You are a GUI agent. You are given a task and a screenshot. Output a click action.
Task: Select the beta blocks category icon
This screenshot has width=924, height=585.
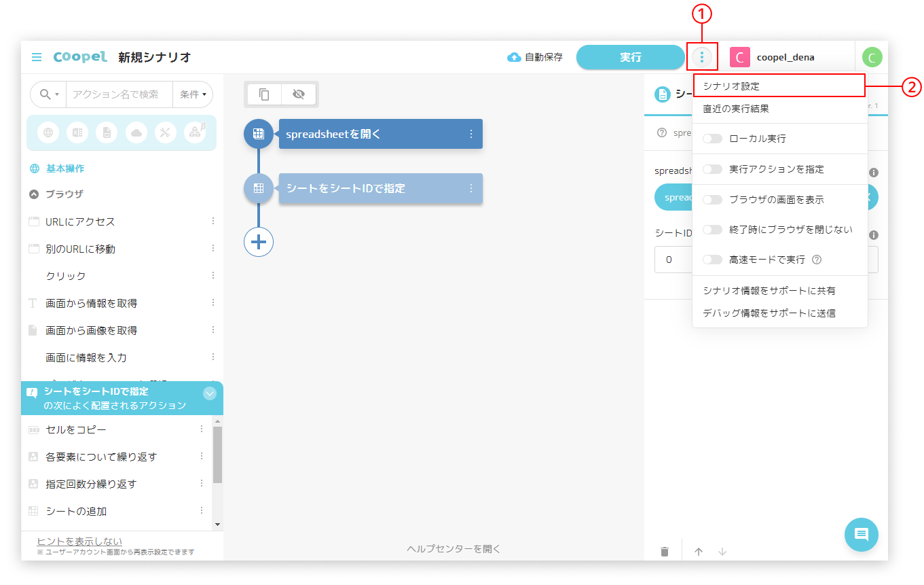195,132
